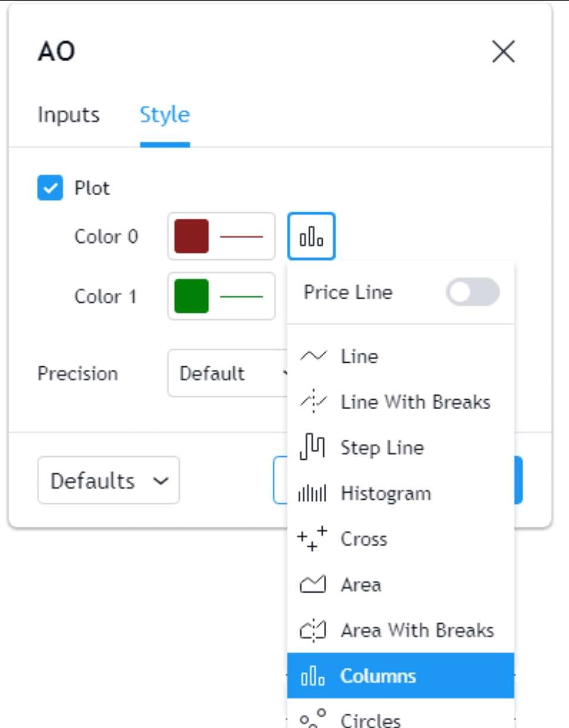Pick the Step Line style icon

pyautogui.click(x=312, y=447)
